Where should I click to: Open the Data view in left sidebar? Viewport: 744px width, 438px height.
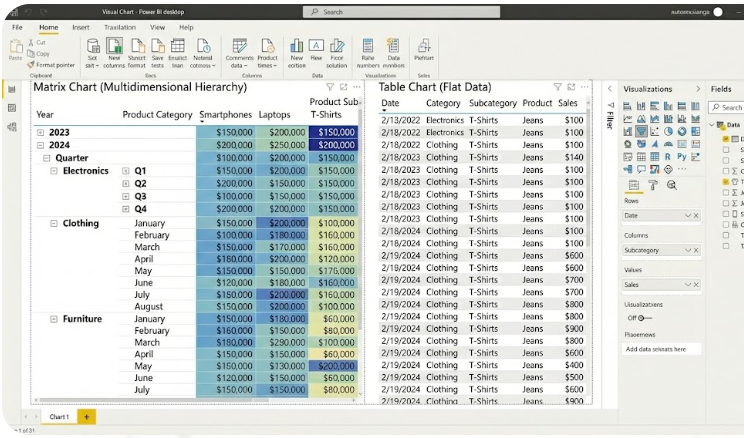12,108
